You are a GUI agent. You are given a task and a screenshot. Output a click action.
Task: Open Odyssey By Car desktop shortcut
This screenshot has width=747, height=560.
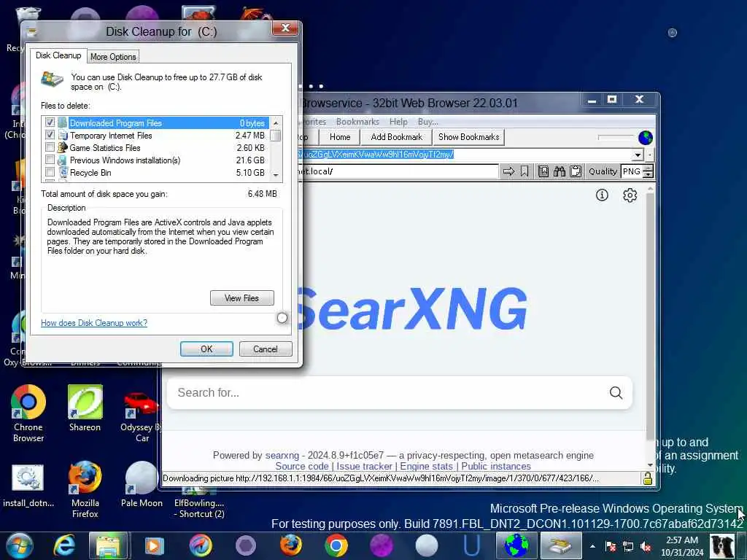(141, 415)
